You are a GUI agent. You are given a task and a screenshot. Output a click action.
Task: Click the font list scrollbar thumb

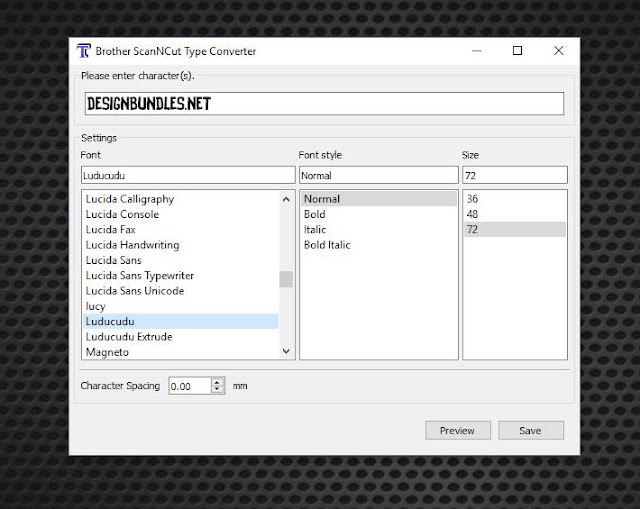(x=286, y=279)
